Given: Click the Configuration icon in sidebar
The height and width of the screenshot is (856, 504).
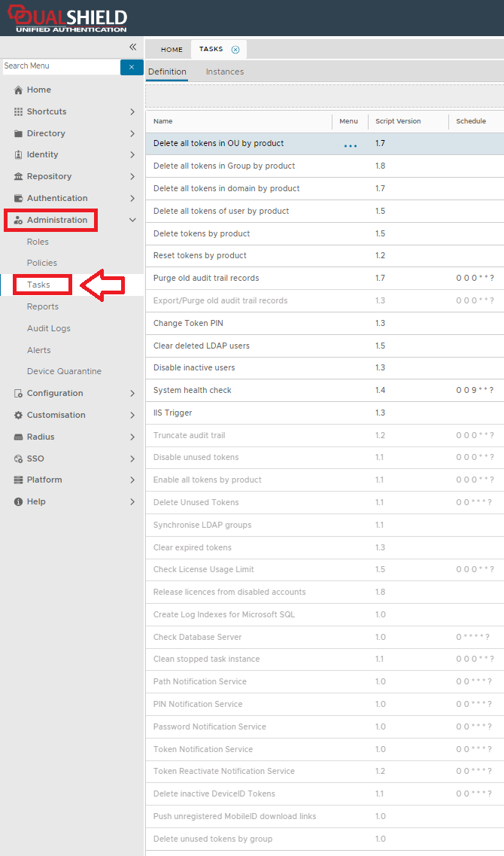Looking at the screenshot, I should coord(19,393).
